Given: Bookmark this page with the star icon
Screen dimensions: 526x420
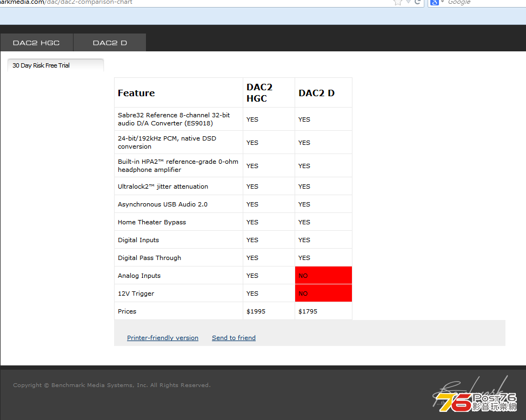Looking at the screenshot, I should coord(397,2).
